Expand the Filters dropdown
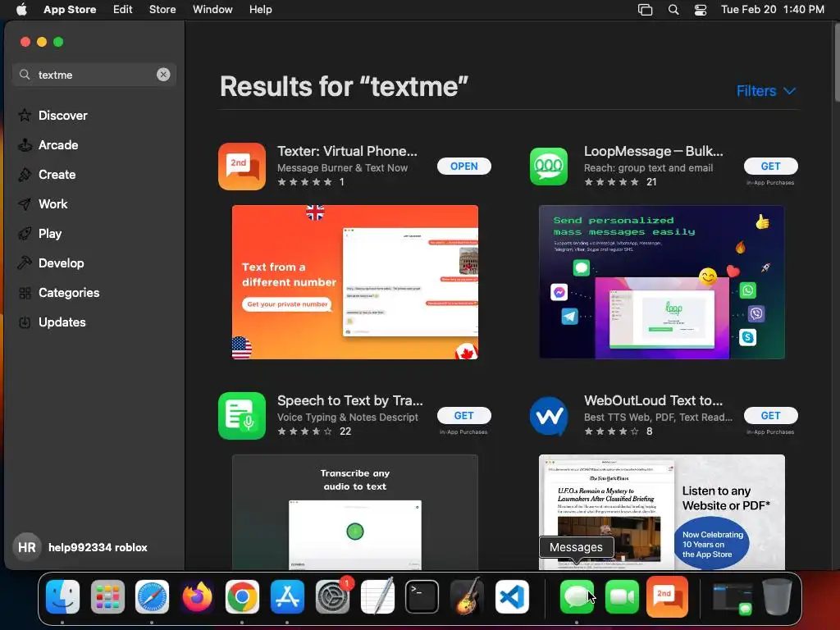The height and width of the screenshot is (630, 840). [765, 91]
